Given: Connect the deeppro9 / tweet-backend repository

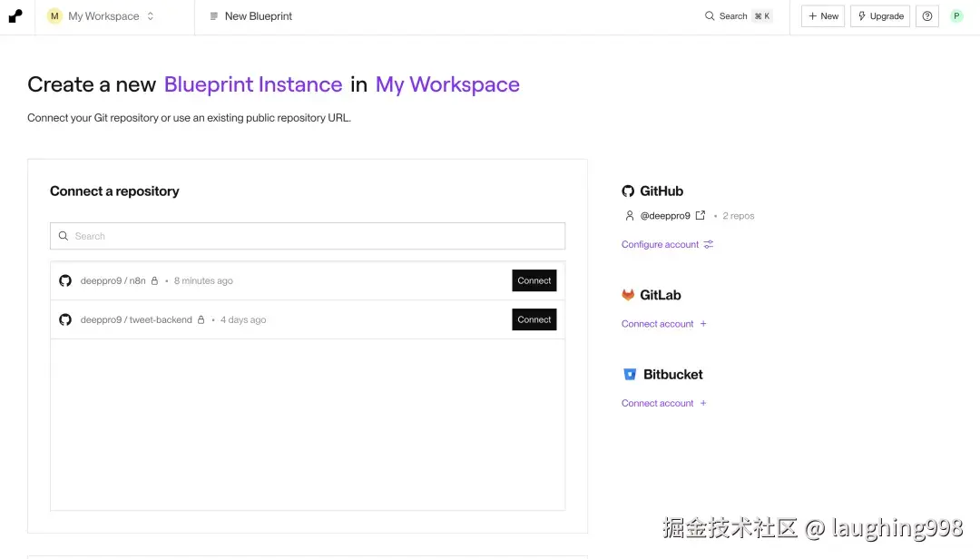Looking at the screenshot, I should [534, 319].
